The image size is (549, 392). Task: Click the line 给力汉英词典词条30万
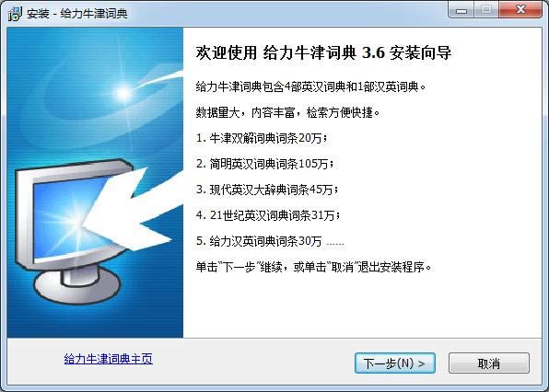point(270,241)
